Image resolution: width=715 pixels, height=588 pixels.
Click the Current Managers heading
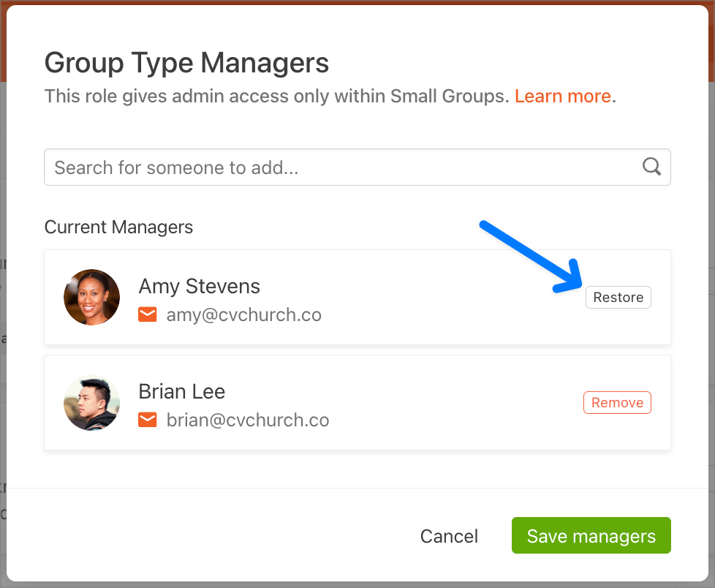pyautogui.click(x=118, y=227)
